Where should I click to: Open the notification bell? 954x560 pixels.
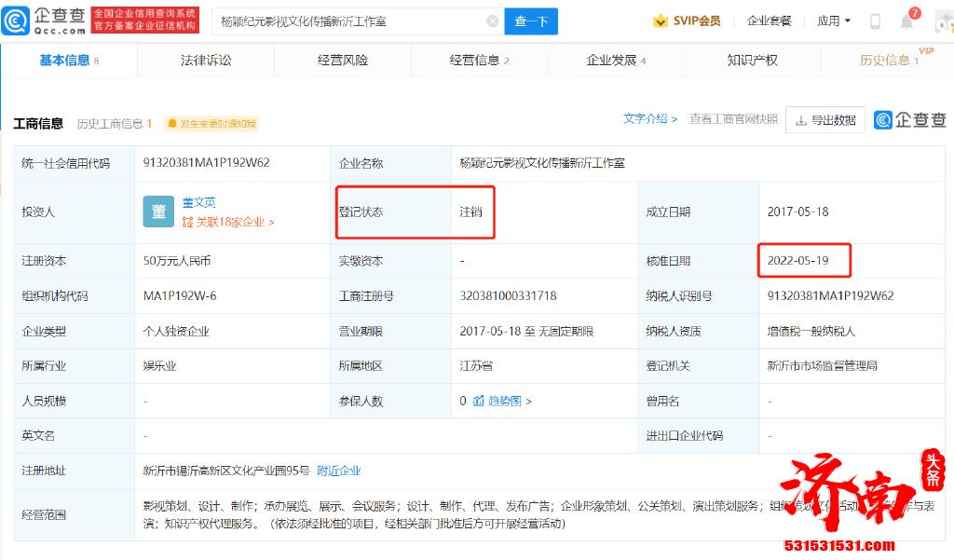[906, 21]
